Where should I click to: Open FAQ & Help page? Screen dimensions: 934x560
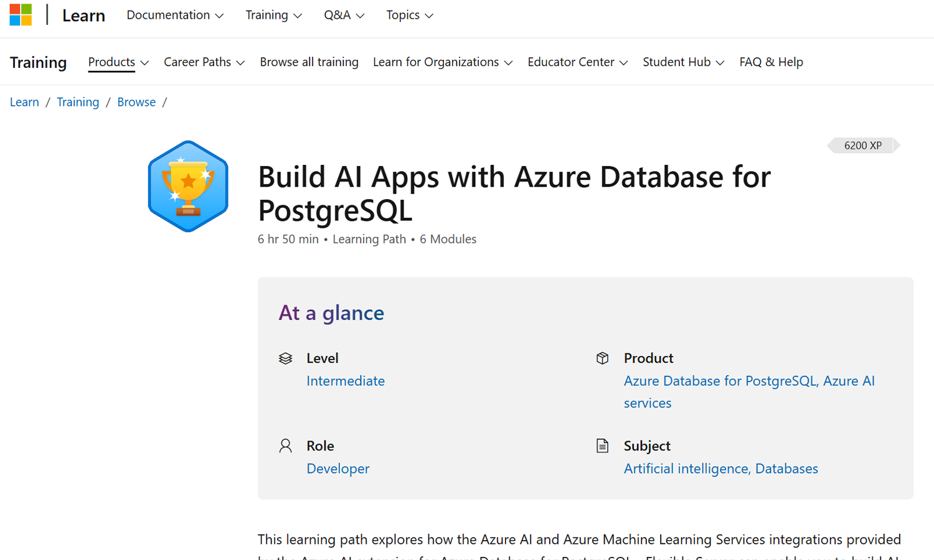point(771,62)
